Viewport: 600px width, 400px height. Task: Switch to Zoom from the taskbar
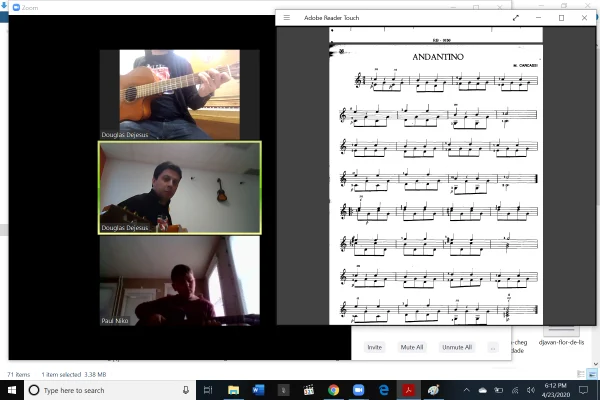pos(358,390)
